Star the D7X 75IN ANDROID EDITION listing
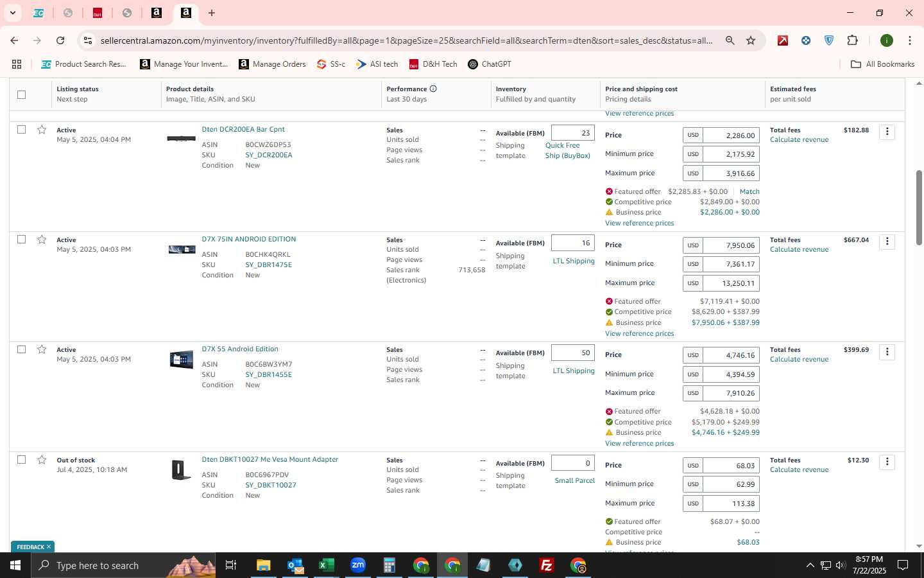924x578 pixels. click(x=42, y=240)
